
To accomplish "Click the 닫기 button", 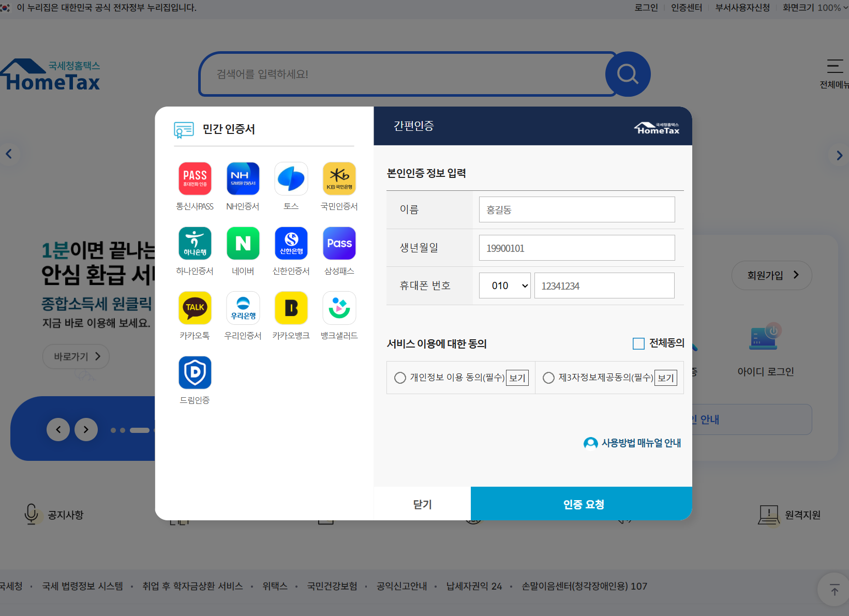I will pyautogui.click(x=422, y=504).
